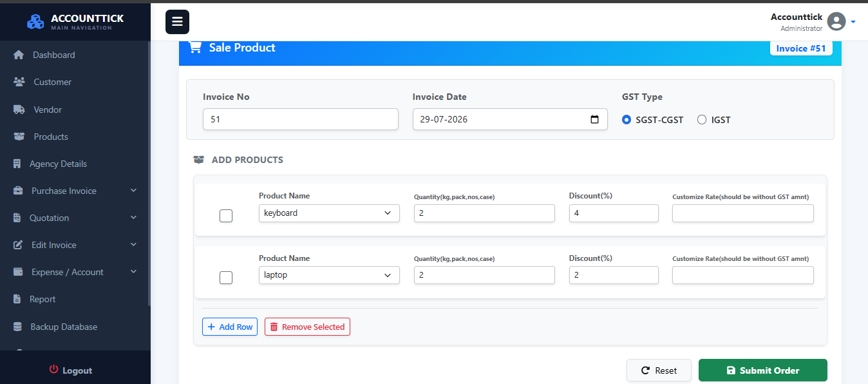Click the Products box icon
Viewport: 868px width, 384px height.
(x=19, y=137)
